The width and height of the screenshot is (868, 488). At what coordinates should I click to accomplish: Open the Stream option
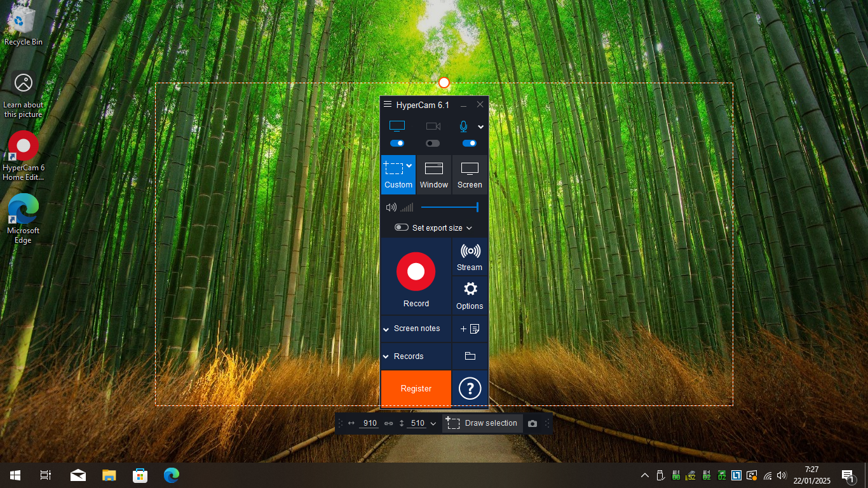pos(470,257)
